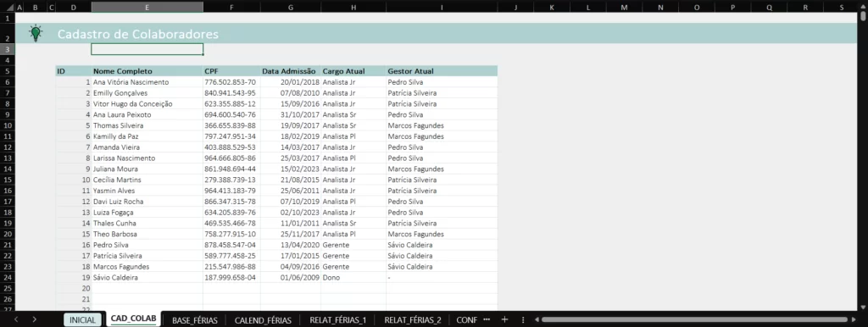Click the 'ID' header cell
This screenshot has width=868, height=327.
(73, 71)
